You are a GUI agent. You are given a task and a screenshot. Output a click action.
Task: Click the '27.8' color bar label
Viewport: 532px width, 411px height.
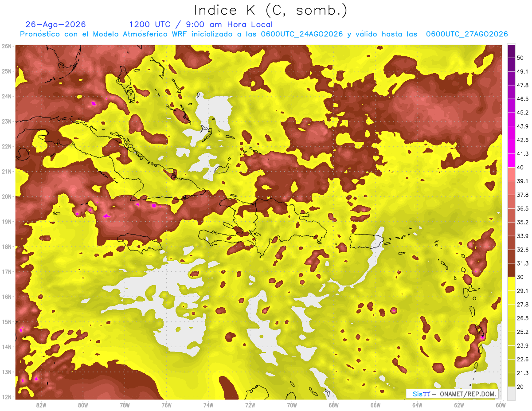point(522,305)
